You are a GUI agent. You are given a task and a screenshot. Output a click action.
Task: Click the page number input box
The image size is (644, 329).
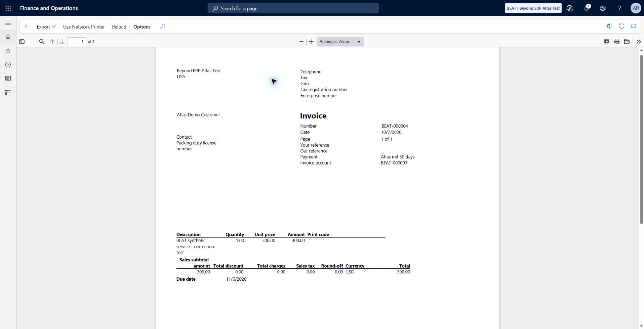tap(77, 42)
